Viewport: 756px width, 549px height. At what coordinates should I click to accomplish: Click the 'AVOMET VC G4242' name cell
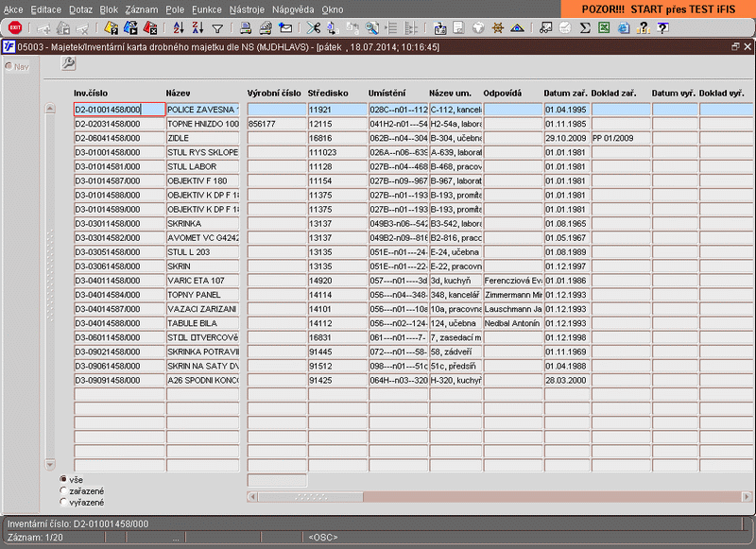click(203, 237)
